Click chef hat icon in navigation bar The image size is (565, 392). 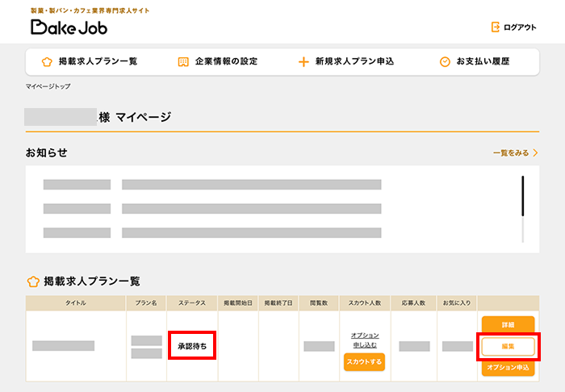(46, 61)
